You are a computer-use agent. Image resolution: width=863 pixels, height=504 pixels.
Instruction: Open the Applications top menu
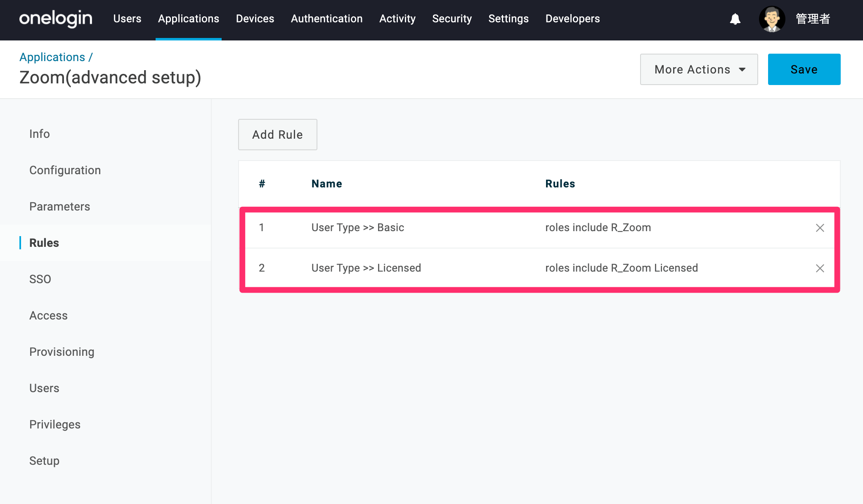click(189, 19)
